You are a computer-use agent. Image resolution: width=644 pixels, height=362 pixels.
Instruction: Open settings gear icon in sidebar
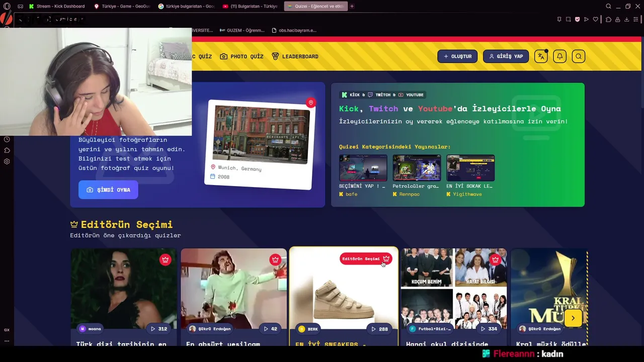7,161
